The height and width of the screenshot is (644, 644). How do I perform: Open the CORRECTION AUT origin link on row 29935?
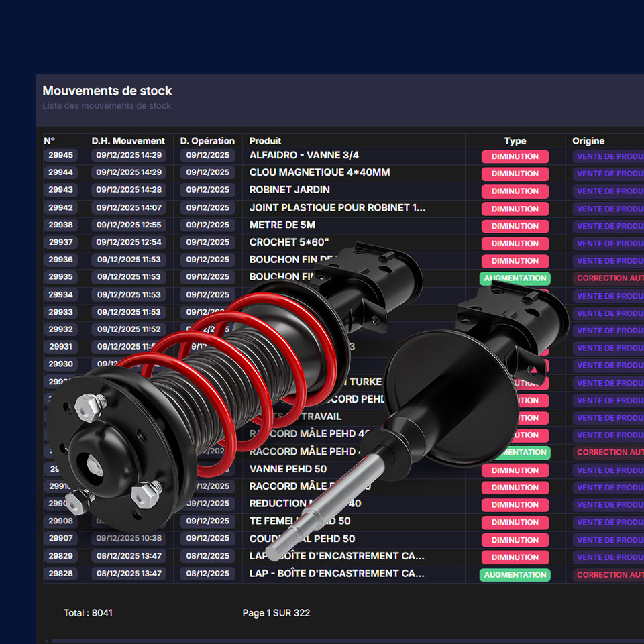tap(608, 278)
